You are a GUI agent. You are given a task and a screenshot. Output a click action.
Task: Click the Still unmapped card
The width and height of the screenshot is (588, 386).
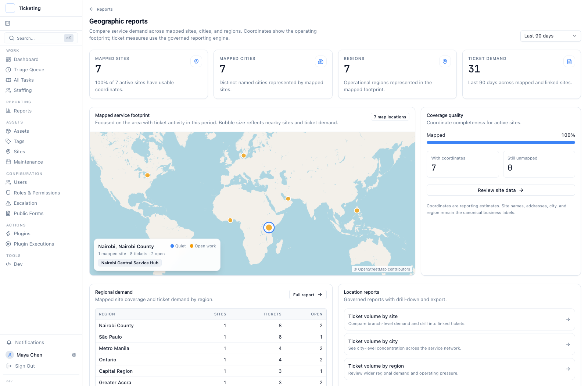point(539,164)
